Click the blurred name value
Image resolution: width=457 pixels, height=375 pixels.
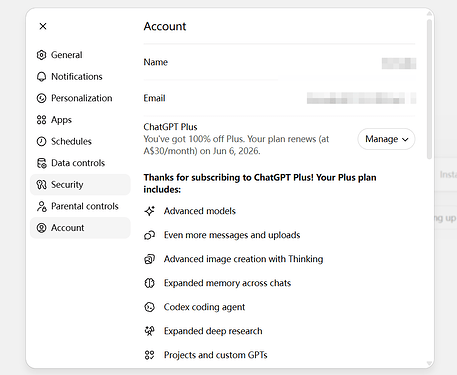pyautogui.click(x=399, y=63)
